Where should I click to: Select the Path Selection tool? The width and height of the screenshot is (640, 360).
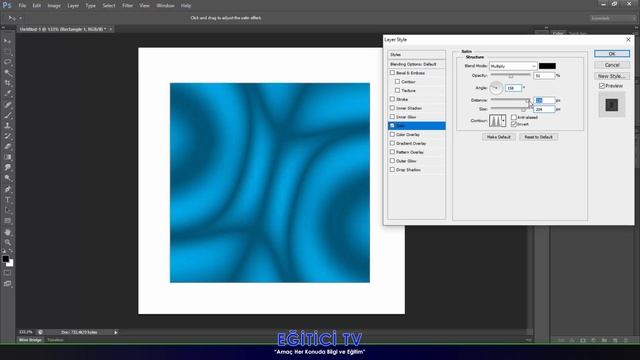click(x=7, y=210)
